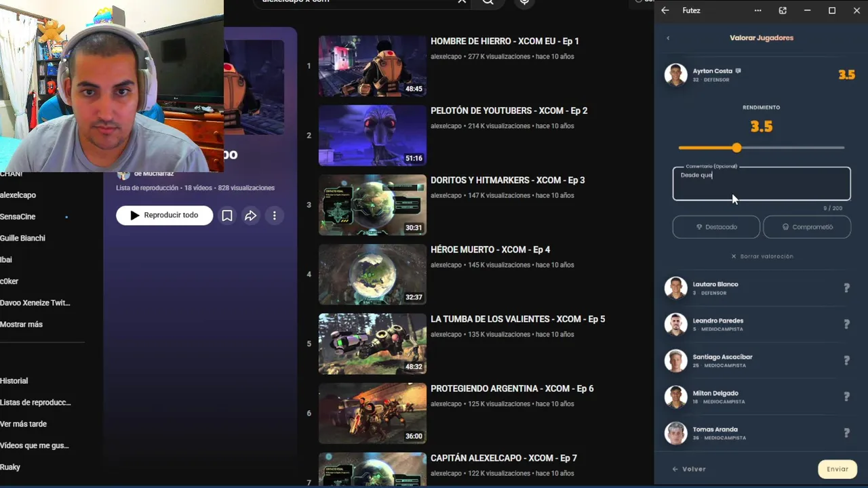Click the Volver button in Futez
Screen dimensions: 868x488
pos(689,469)
